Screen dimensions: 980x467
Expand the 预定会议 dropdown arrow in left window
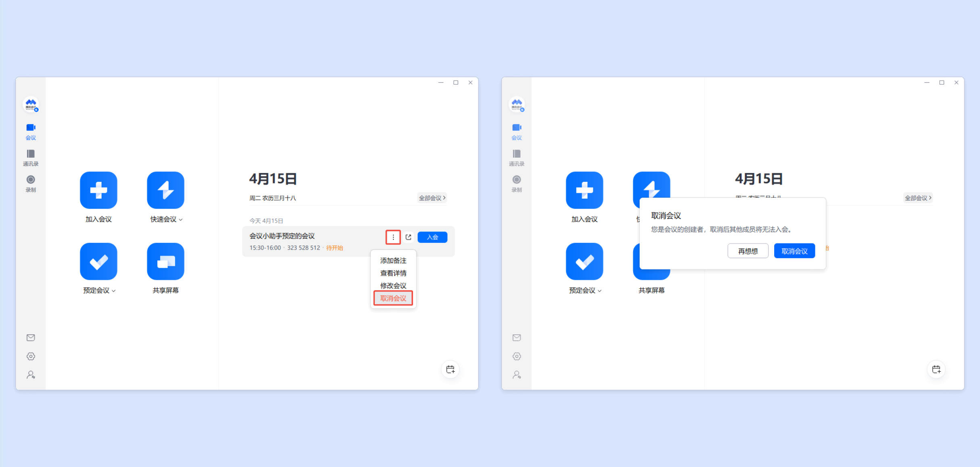[x=114, y=291]
